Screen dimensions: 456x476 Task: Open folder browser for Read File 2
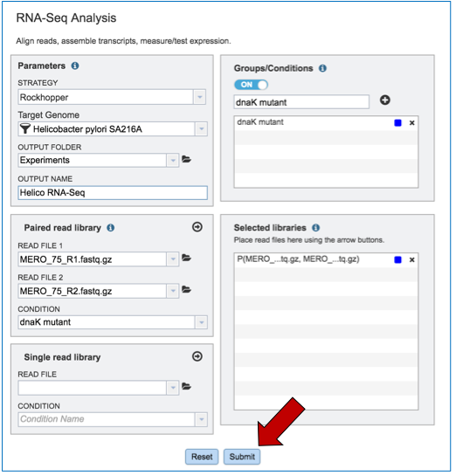coord(186,290)
